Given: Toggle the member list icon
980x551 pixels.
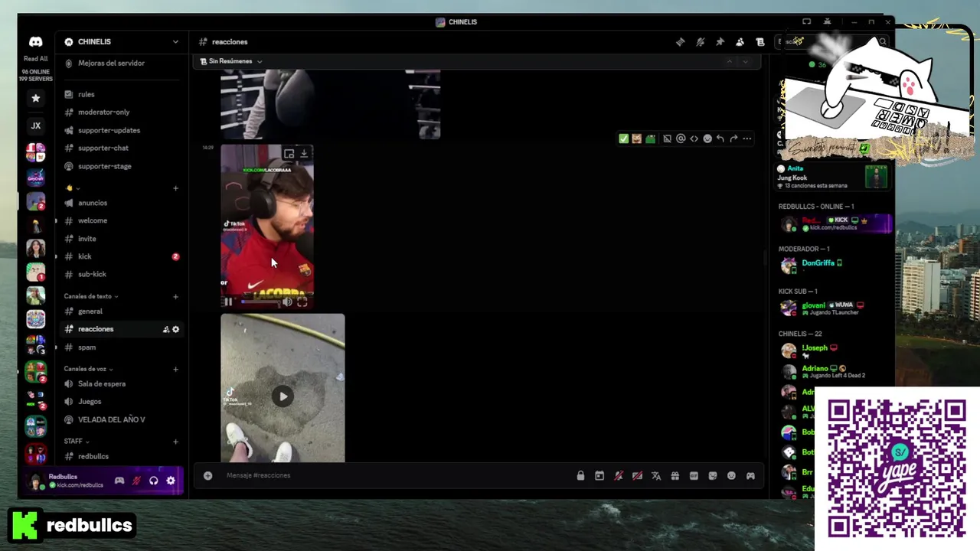Looking at the screenshot, I should coord(740,42).
